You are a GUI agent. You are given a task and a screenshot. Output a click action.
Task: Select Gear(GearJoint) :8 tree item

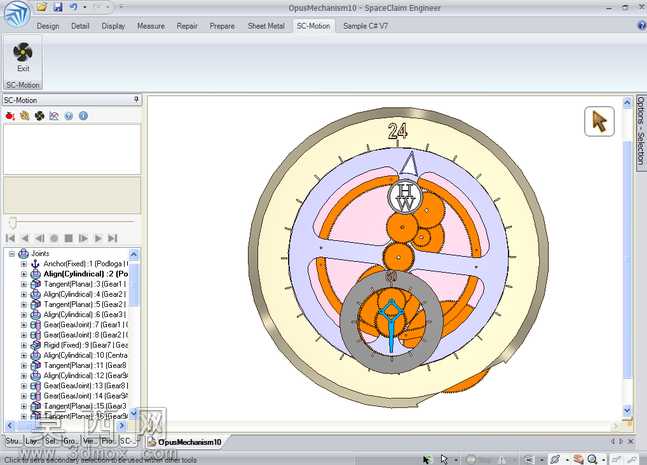coord(85,335)
